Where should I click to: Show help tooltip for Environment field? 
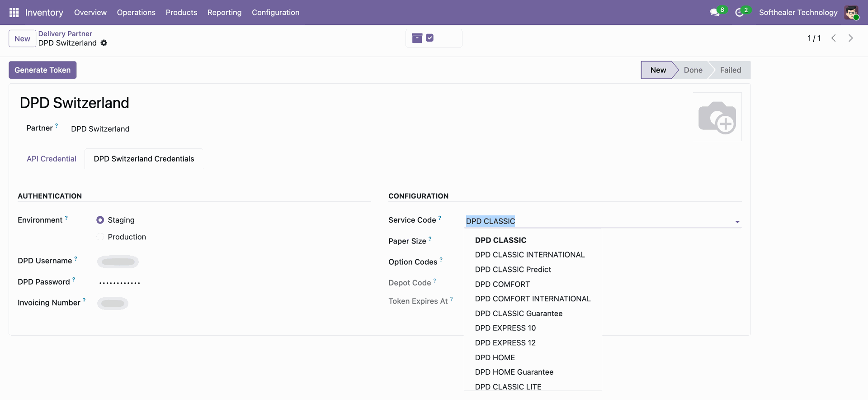point(66,218)
